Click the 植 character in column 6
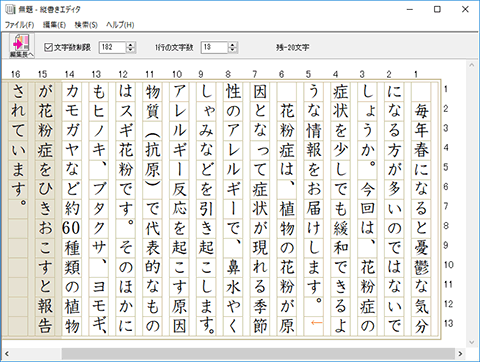The height and width of the screenshot is (362, 480). [287, 209]
